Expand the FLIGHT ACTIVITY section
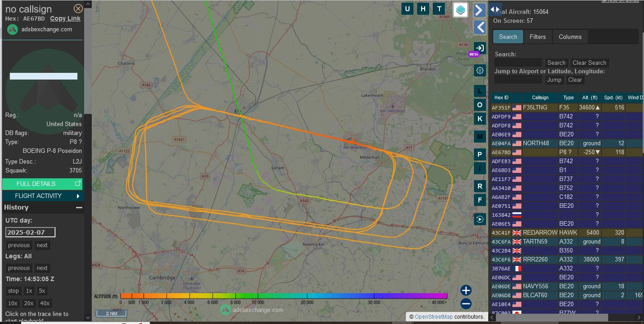644x324 pixels. (x=43, y=196)
